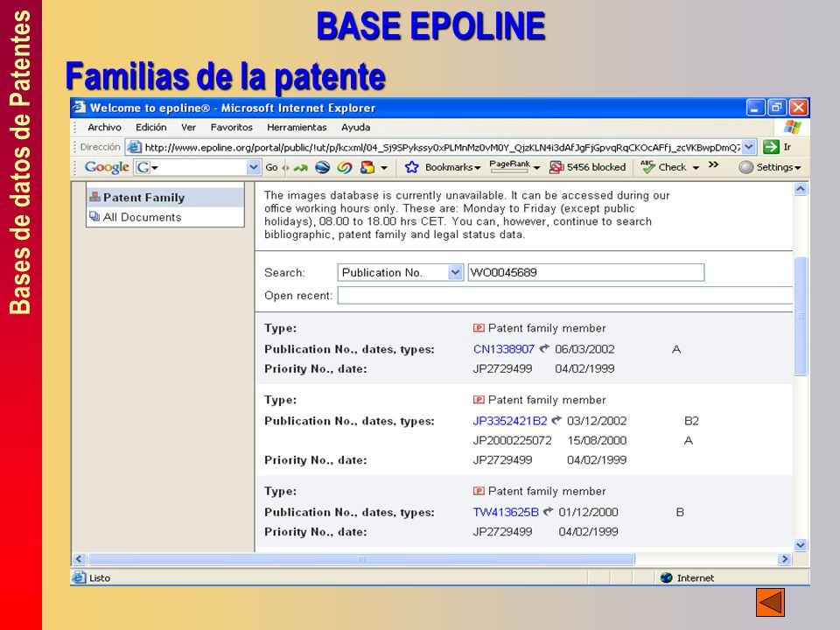Viewport: 840px width, 630px height.
Task: Click the ABC spell check icon
Action: (647, 167)
